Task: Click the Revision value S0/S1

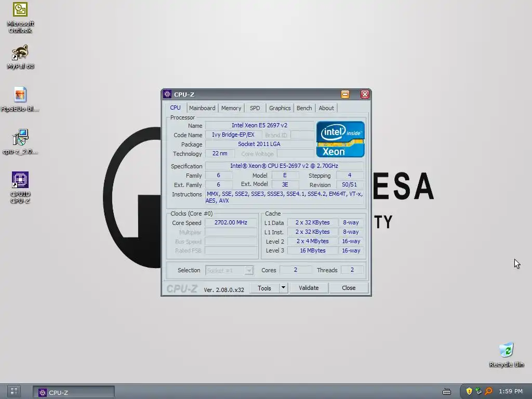Action: [350, 184]
